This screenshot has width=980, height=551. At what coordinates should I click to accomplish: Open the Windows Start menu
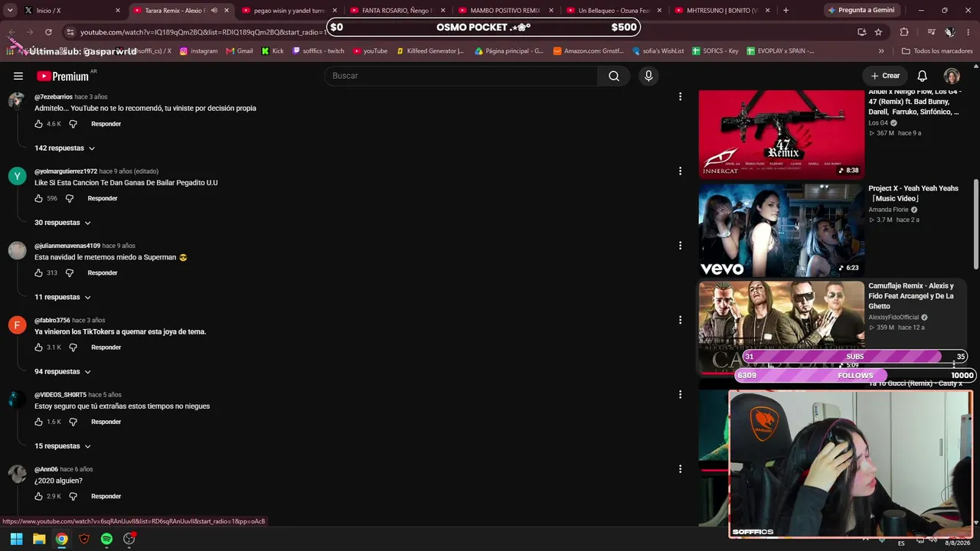(16, 539)
